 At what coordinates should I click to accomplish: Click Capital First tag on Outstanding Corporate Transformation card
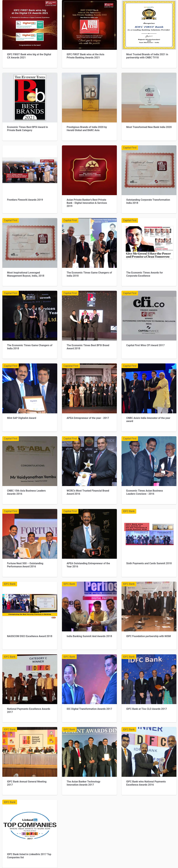pos(130,148)
